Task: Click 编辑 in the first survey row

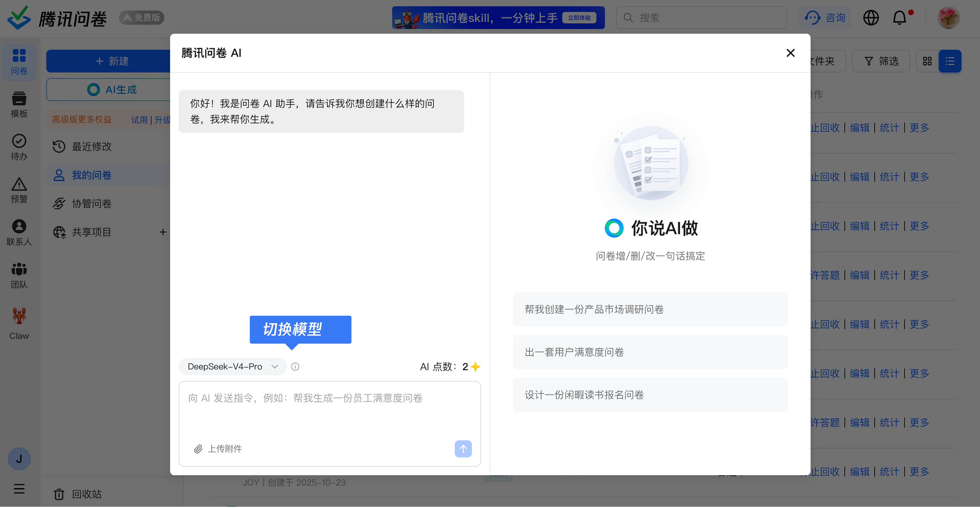Action: tap(859, 128)
